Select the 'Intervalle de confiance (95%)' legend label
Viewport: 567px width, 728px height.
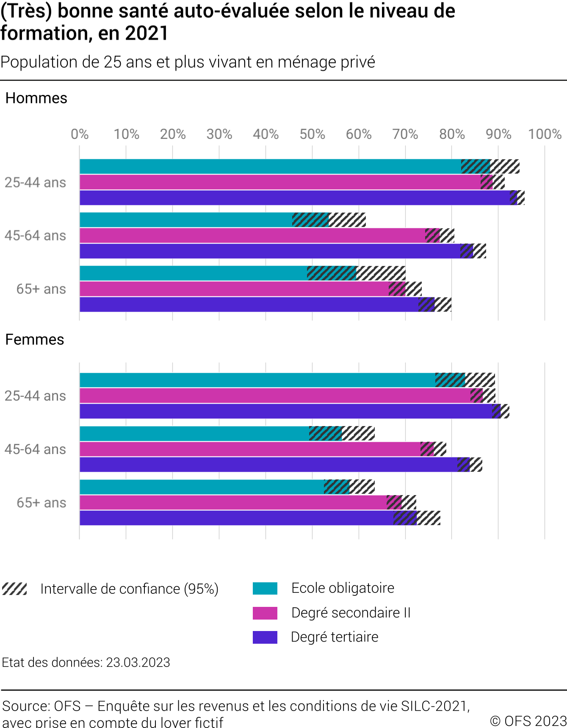click(x=129, y=589)
